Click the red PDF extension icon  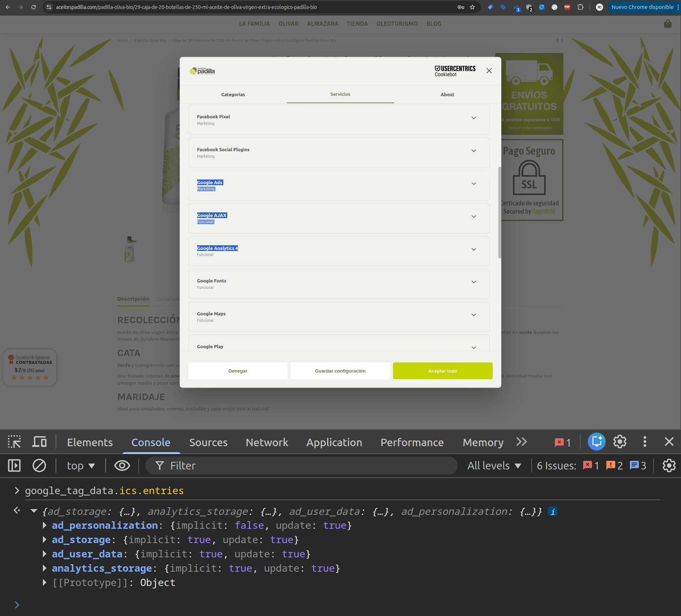pyautogui.click(x=567, y=7)
